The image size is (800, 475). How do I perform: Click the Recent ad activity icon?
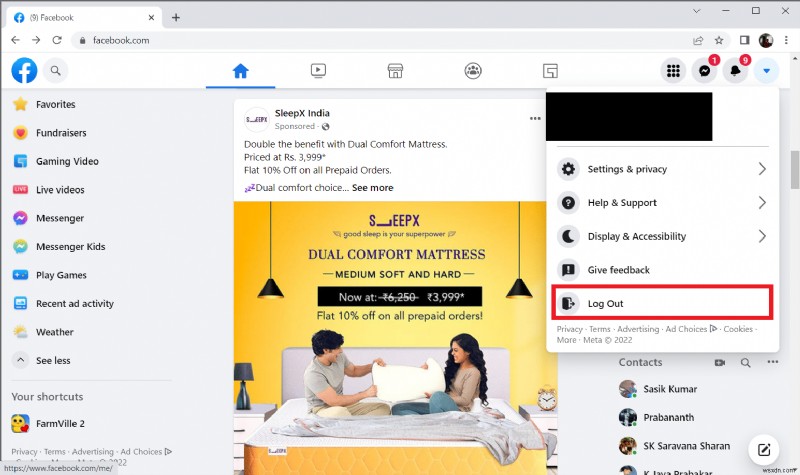point(20,304)
